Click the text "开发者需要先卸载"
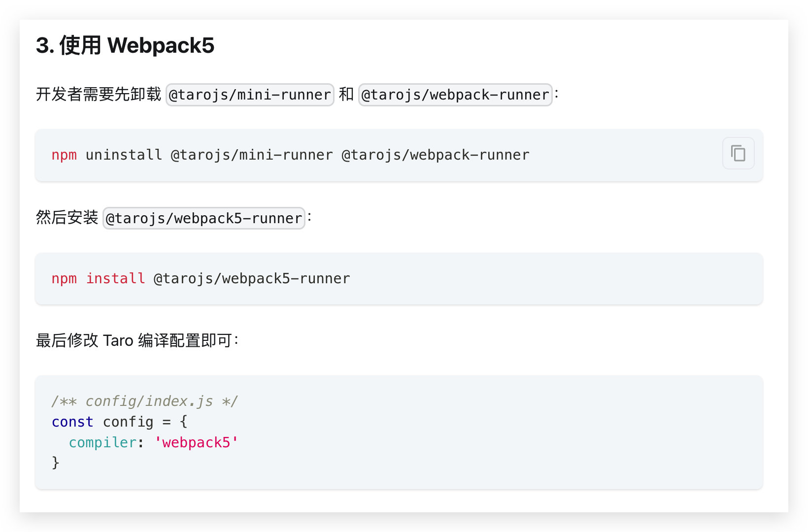This screenshot has height=532, width=808. coord(99,94)
